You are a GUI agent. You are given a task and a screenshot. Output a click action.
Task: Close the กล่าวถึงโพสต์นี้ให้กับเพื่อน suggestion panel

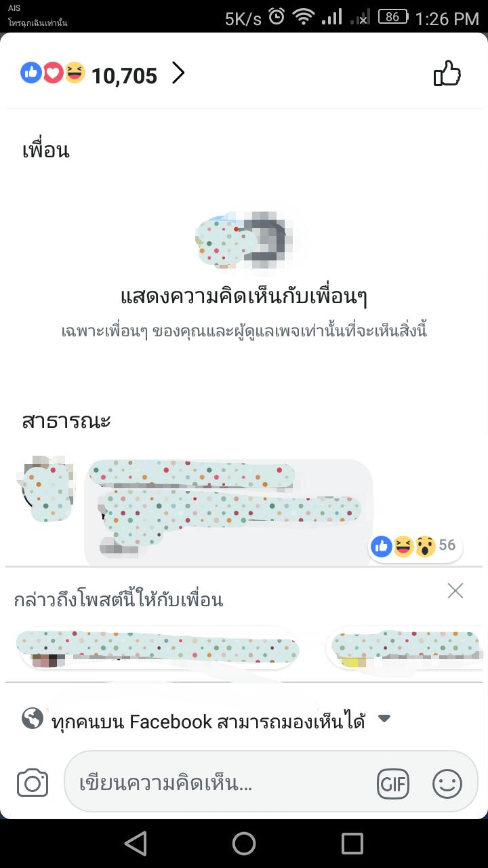click(455, 591)
